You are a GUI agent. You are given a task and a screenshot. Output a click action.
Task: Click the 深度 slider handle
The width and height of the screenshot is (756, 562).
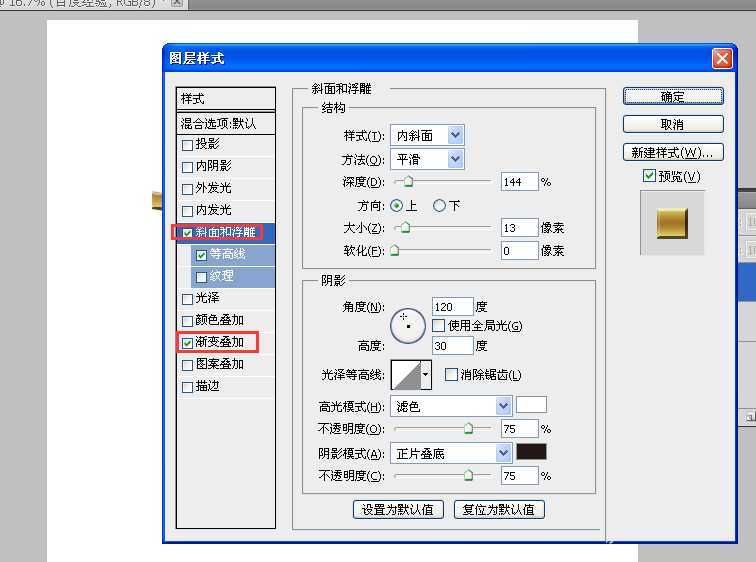tap(408, 182)
